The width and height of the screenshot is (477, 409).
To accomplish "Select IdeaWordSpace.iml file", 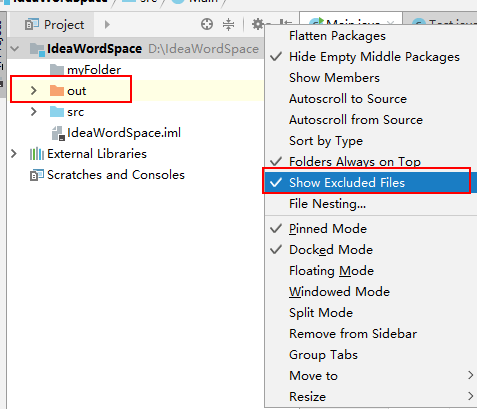I will pyautogui.click(x=124, y=133).
